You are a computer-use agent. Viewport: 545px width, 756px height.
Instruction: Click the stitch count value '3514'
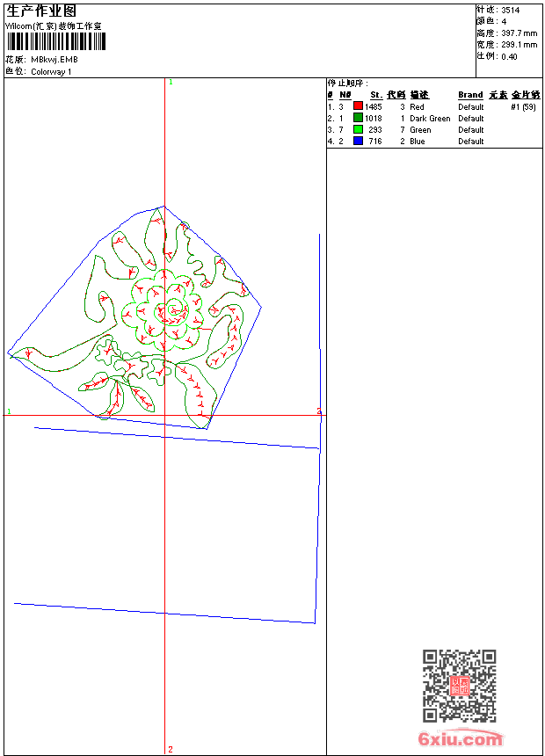click(510, 11)
